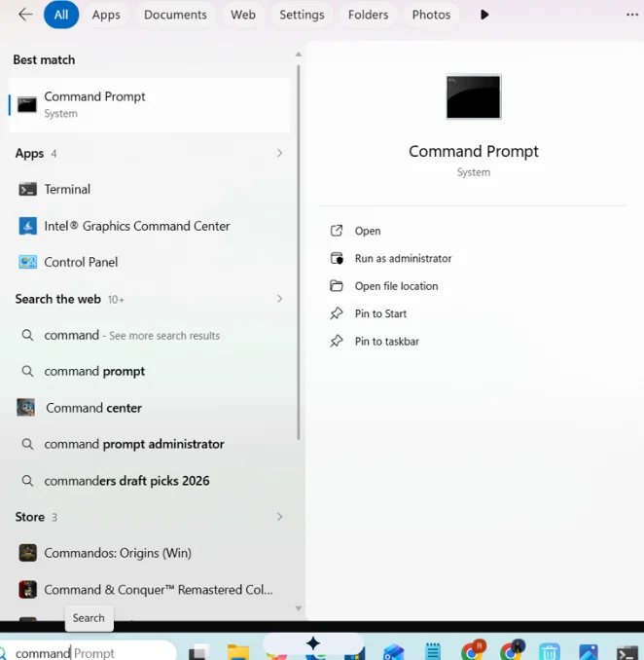Open Outlook from the taskbar

394,652
